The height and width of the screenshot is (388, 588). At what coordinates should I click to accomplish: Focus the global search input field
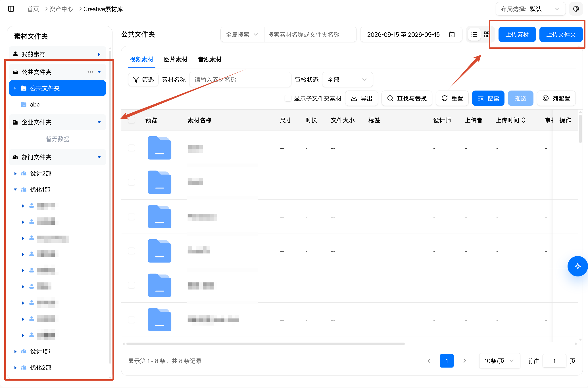click(x=310, y=34)
